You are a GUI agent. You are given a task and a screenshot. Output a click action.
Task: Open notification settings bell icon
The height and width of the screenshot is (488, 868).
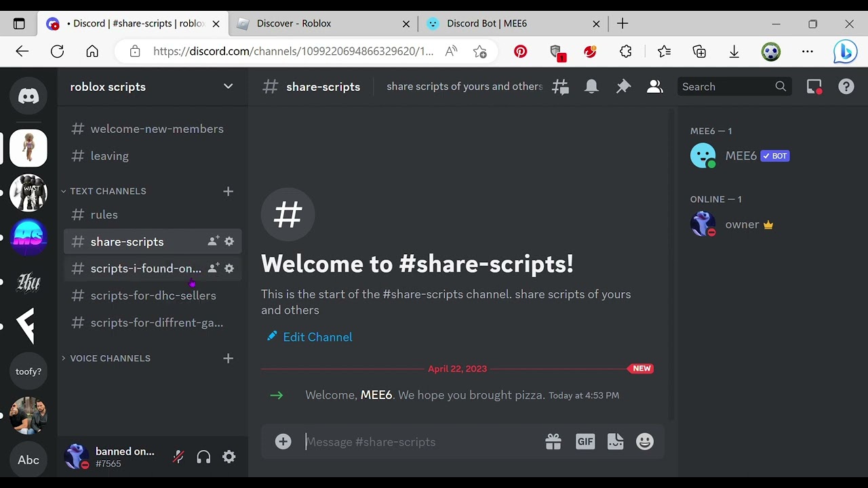592,87
